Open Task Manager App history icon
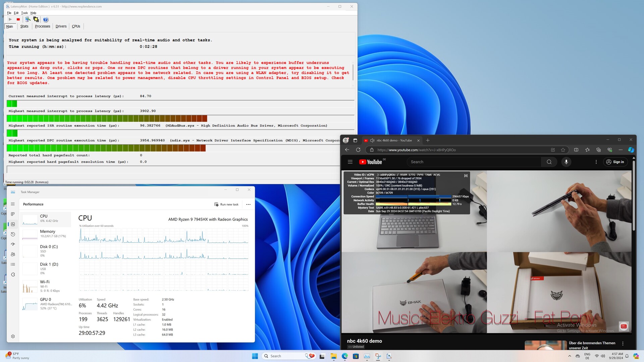The image size is (644, 362). coord(13,234)
